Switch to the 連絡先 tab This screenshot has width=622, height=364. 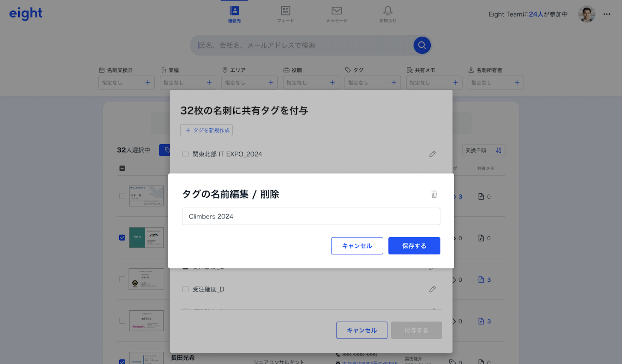(x=234, y=14)
